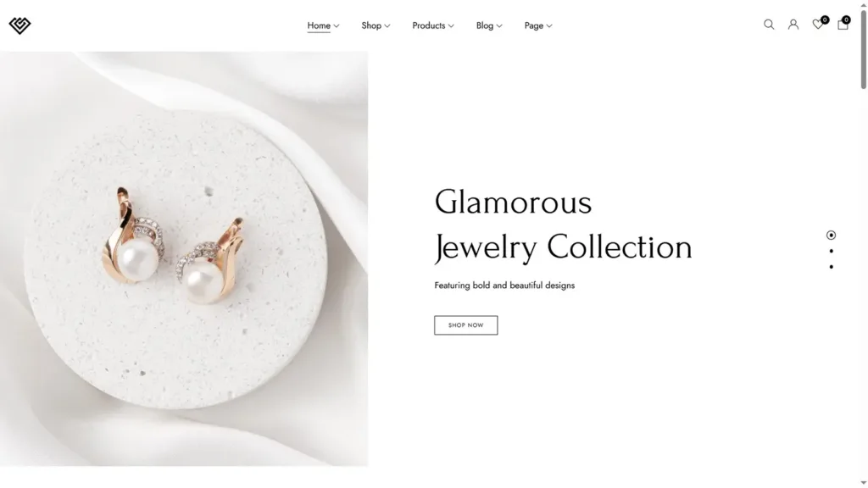Image resolution: width=868 pixels, height=488 pixels.
Task: Open the Page menu item
Action: [538, 25]
